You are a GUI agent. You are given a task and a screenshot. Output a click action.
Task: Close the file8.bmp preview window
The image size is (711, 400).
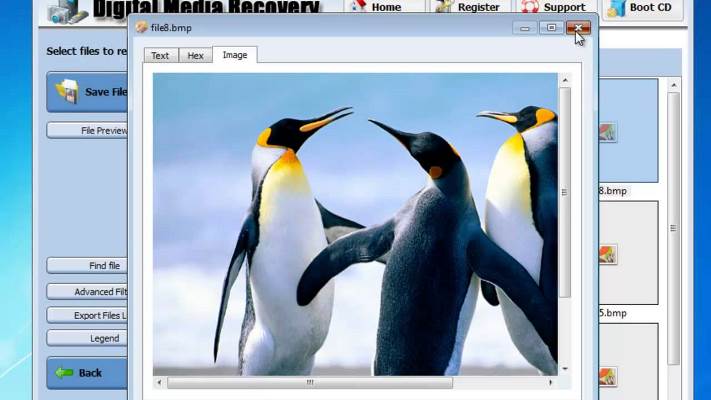(x=578, y=28)
